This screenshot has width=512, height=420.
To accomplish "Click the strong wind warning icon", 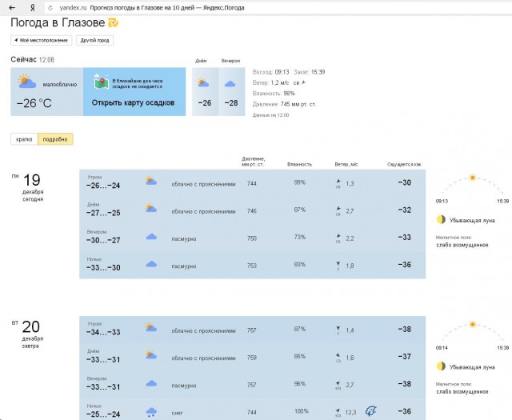I will click(372, 411).
